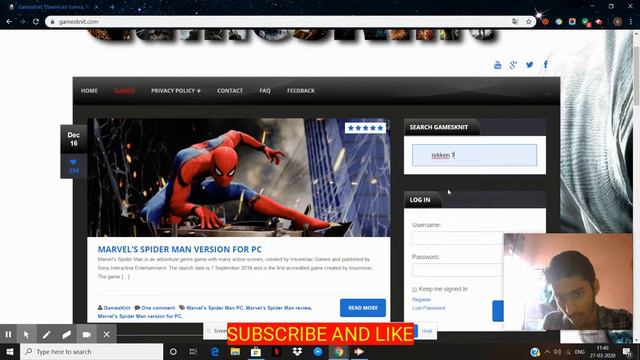
Task: Open the Windows Start menu
Action: click(10, 351)
